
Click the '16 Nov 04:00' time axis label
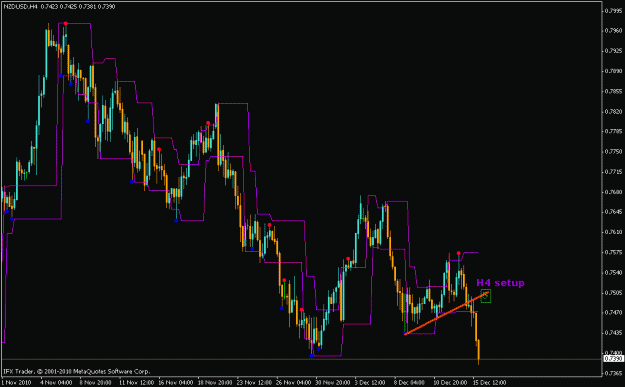tap(176, 383)
